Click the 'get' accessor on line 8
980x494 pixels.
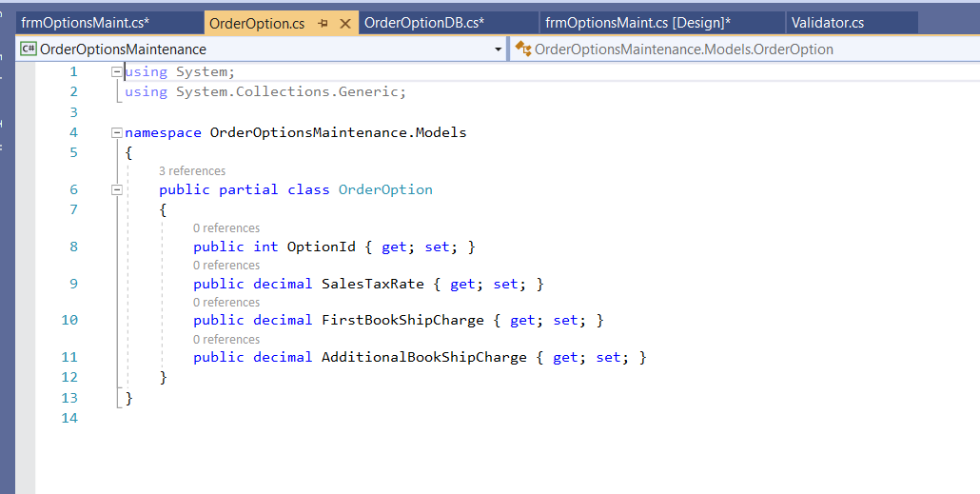tap(394, 247)
